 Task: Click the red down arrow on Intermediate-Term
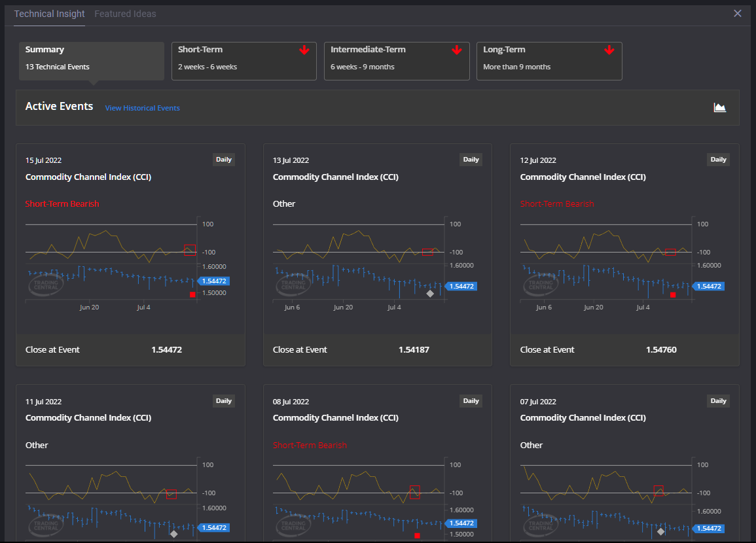pos(457,50)
